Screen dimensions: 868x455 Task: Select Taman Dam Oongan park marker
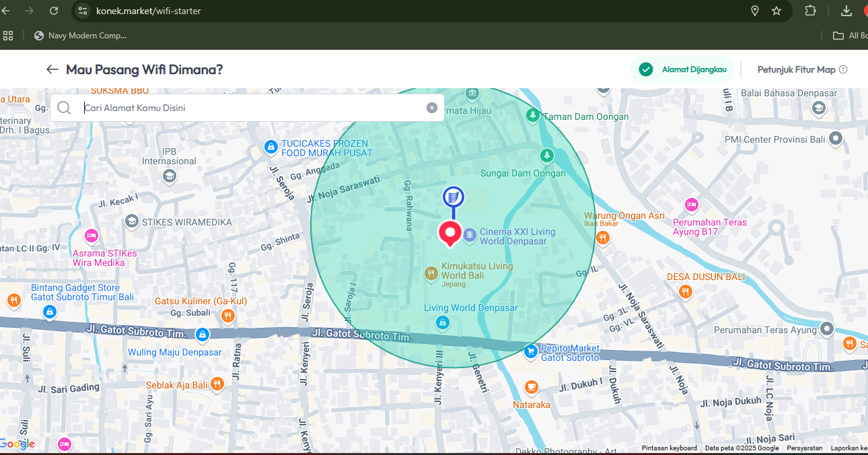pos(533,116)
